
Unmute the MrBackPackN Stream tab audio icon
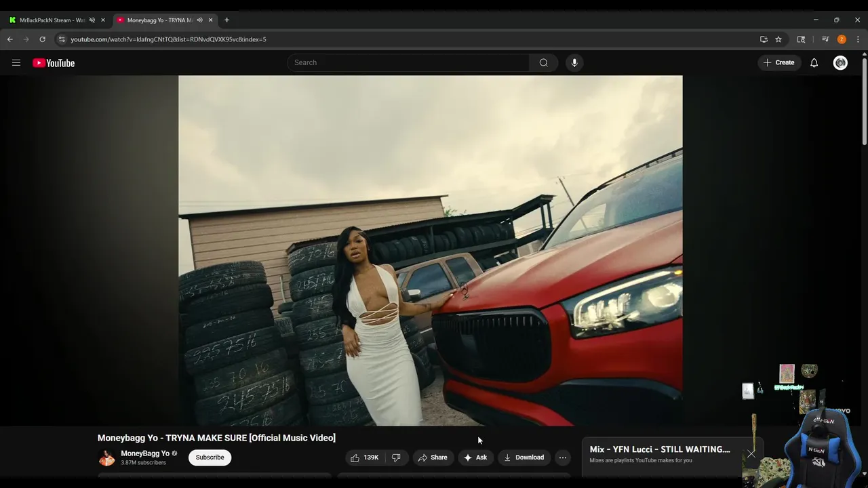pyautogui.click(x=92, y=20)
